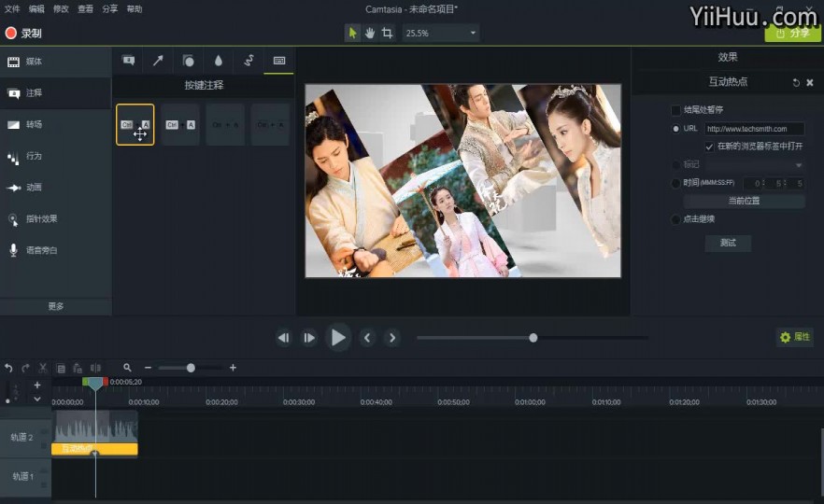This screenshot has height=504, width=824.
Task: Open the 指针效果 cursor effects tab
Action: pyautogui.click(x=55, y=219)
